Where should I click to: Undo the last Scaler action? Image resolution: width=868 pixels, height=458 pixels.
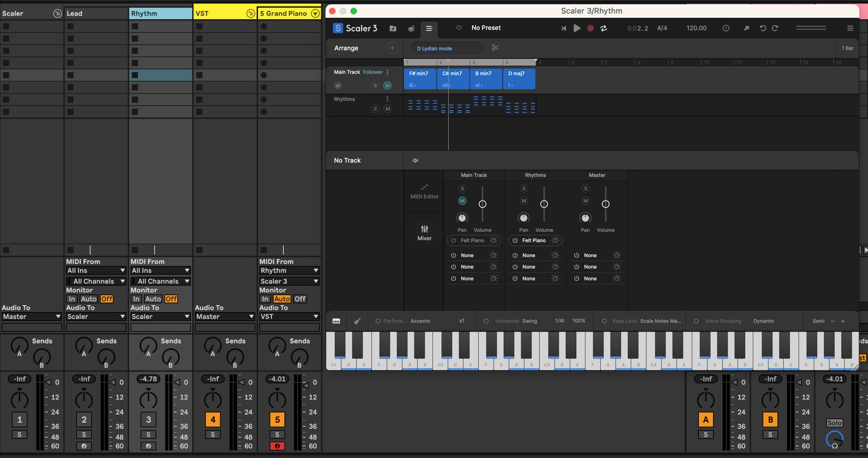point(763,28)
